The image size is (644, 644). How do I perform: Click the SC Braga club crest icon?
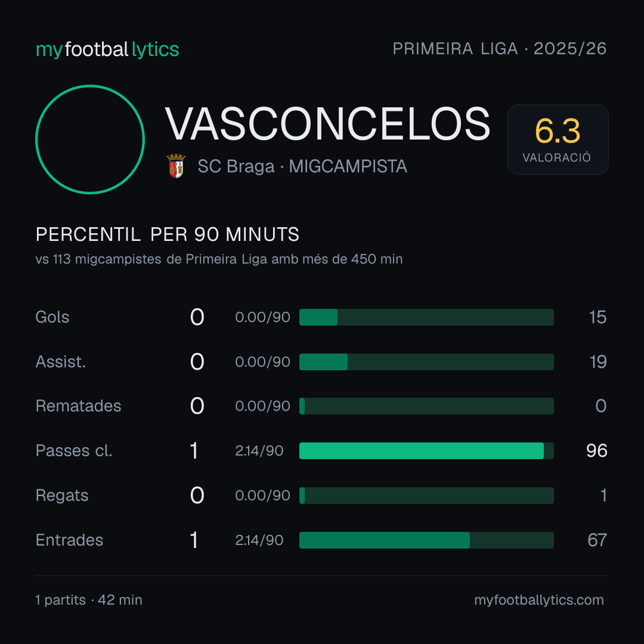point(176,166)
